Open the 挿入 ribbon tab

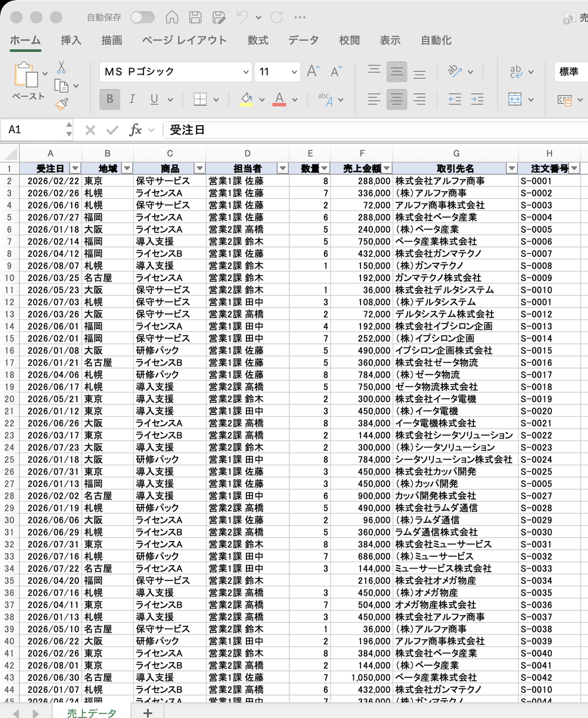(x=71, y=41)
